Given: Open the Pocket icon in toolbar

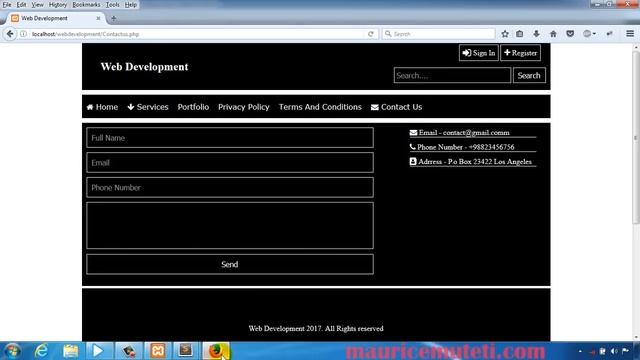Looking at the screenshot, I should [x=570, y=34].
